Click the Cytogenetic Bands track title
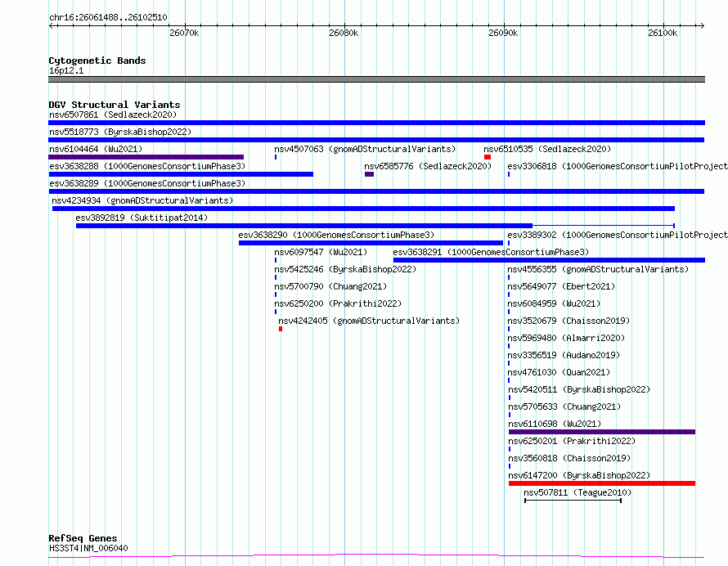Viewport: 728px width, 566px height. point(97,61)
